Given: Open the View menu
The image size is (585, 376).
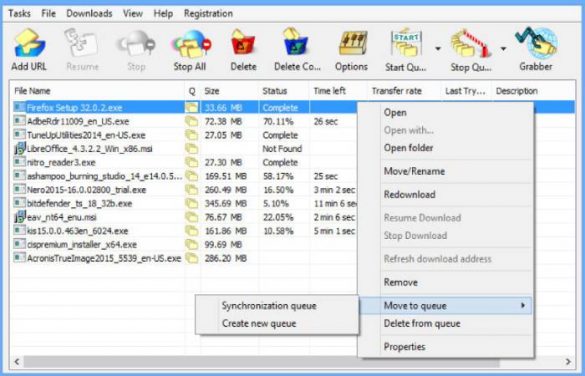Looking at the screenshot, I should coord(133,13).
